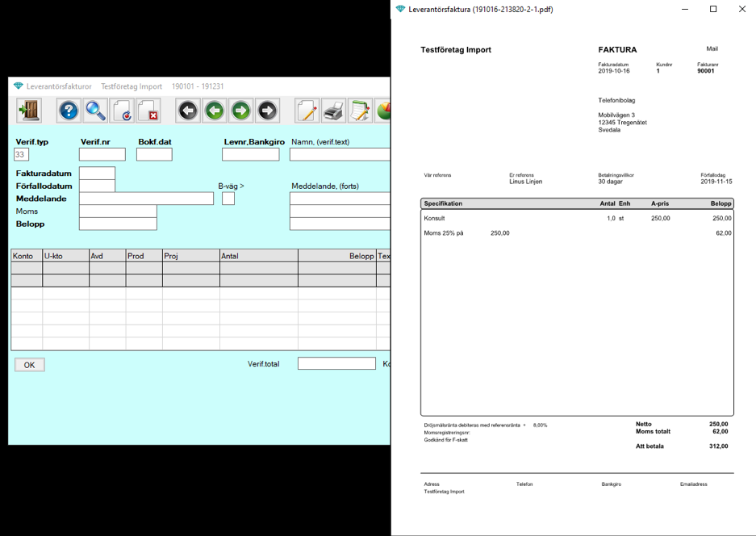Click the Proj column header
Viewport: 756px width, 536px height.
(x=191, y=256)
